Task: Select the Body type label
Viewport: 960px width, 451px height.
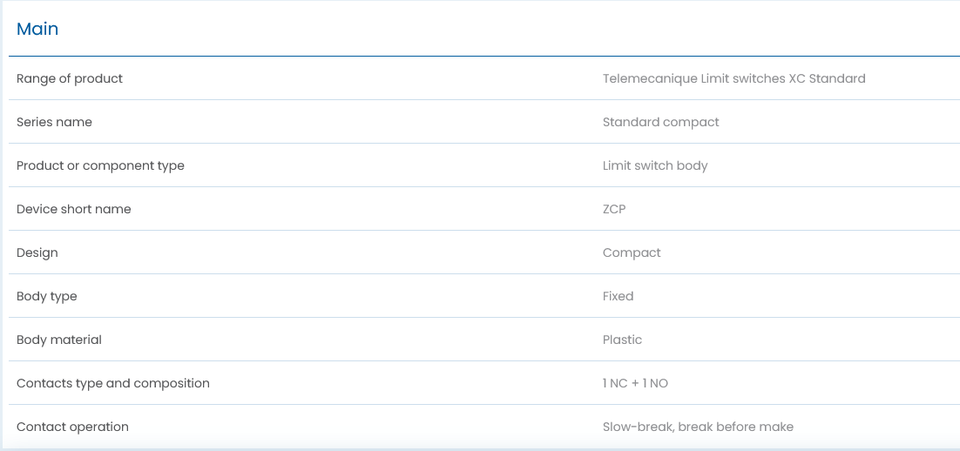Action: (47, 296)
